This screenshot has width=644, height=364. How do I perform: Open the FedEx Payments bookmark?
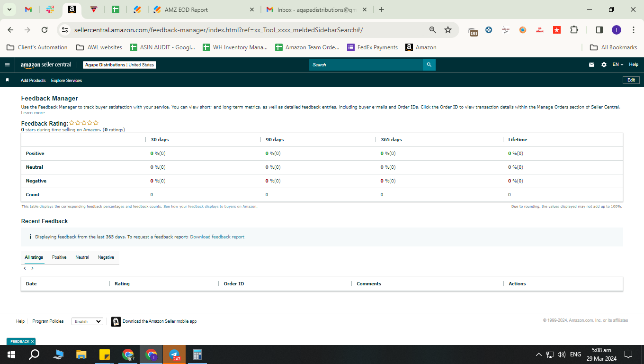[373, 47]
